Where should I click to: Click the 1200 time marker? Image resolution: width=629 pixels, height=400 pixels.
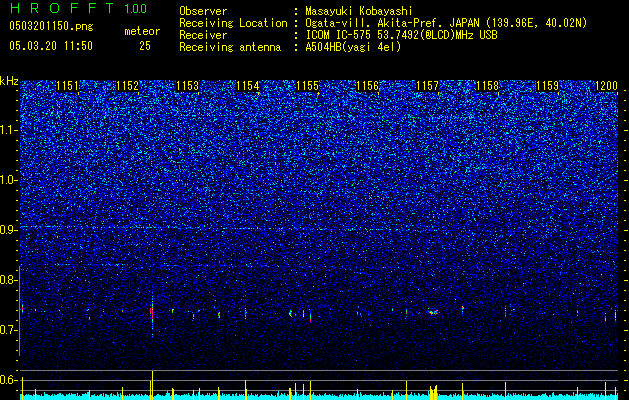607,86
